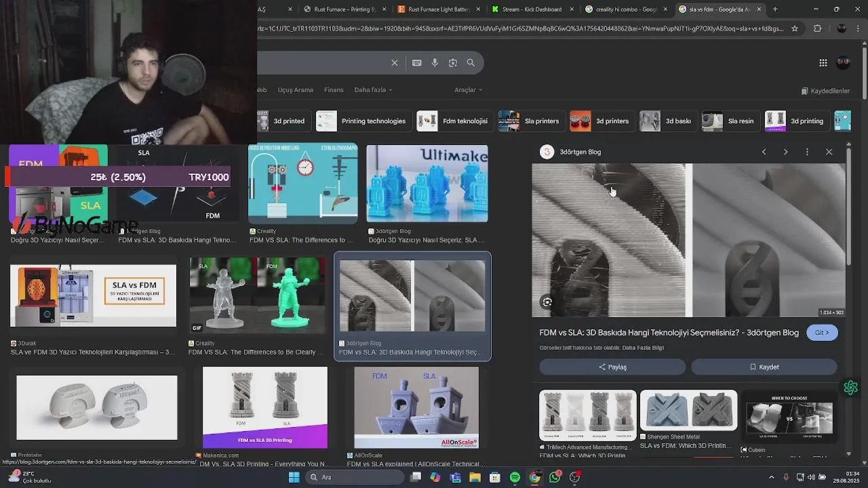Screen dimensions: 868x488
Task: Open the Protolabs white parts thumbnail
Action: click(97, 408)
